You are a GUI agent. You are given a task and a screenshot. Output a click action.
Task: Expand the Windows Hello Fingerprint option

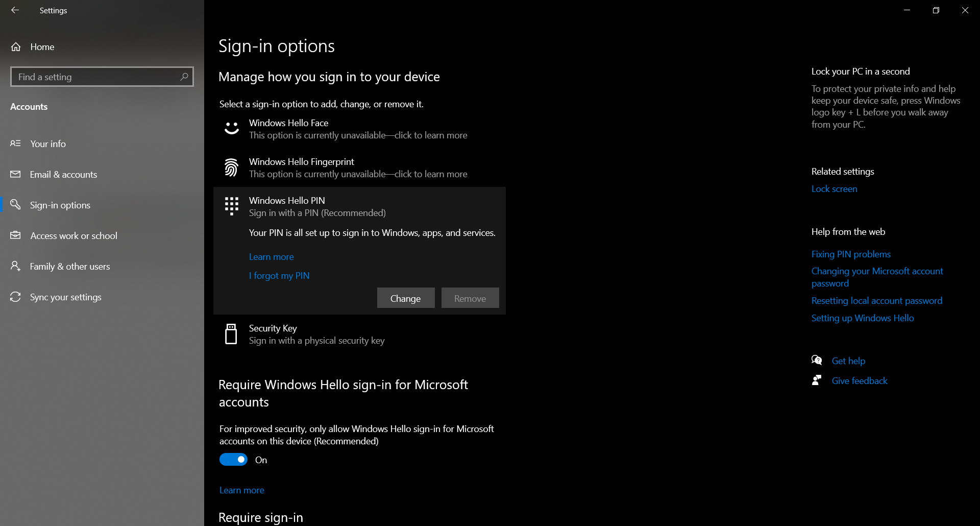click(x=359, y=168)
